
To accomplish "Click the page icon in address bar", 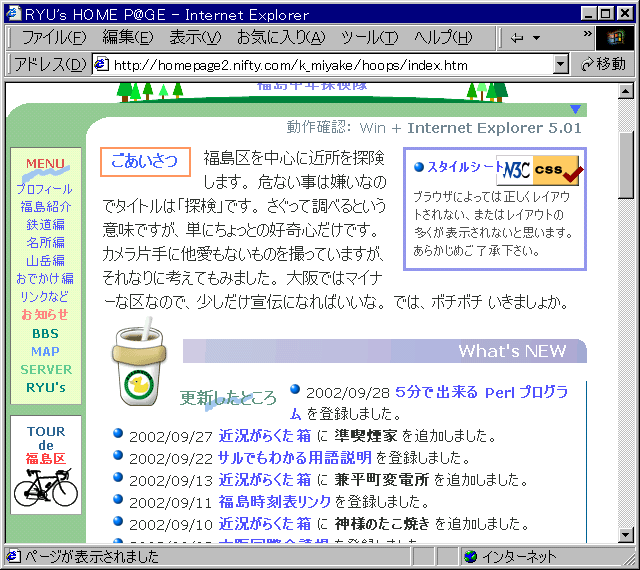I will (101, 65).
